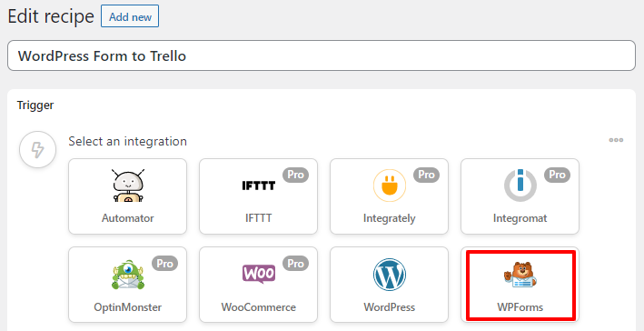This screenshot has width=644, height=331.
Task: Click the Pro badge on Integrately
Action: click(x=426, y=175)
